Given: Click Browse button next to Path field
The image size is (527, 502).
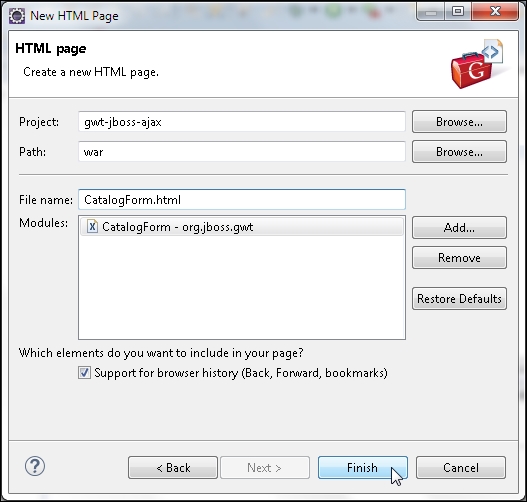Looking at the screenshot, I should click(x=459, y=152).
